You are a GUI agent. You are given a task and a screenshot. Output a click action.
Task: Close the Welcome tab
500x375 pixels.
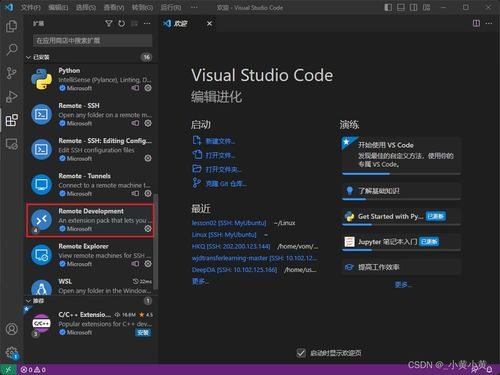point(209,23)
